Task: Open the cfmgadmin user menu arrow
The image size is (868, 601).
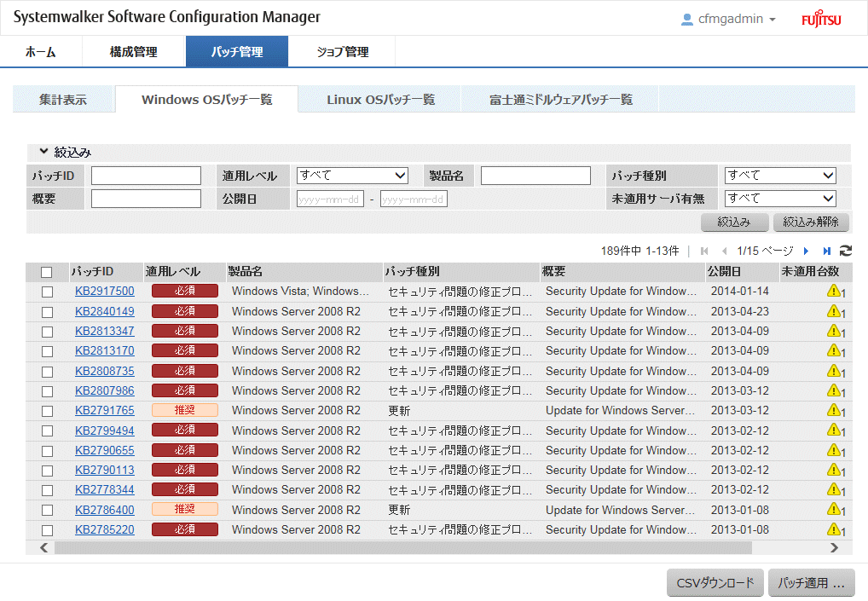Action: tap(773, 20)
